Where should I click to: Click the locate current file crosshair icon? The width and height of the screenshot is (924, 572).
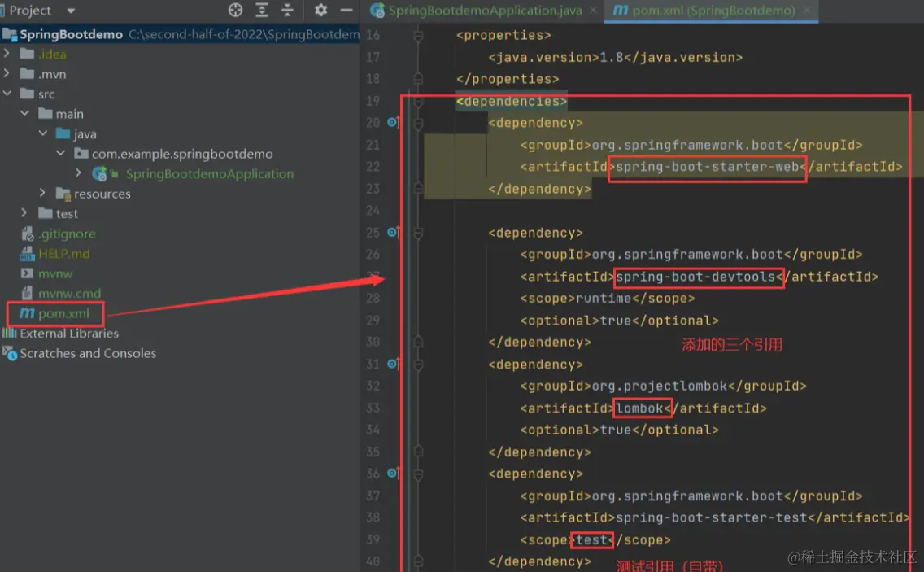pos(235,10)
